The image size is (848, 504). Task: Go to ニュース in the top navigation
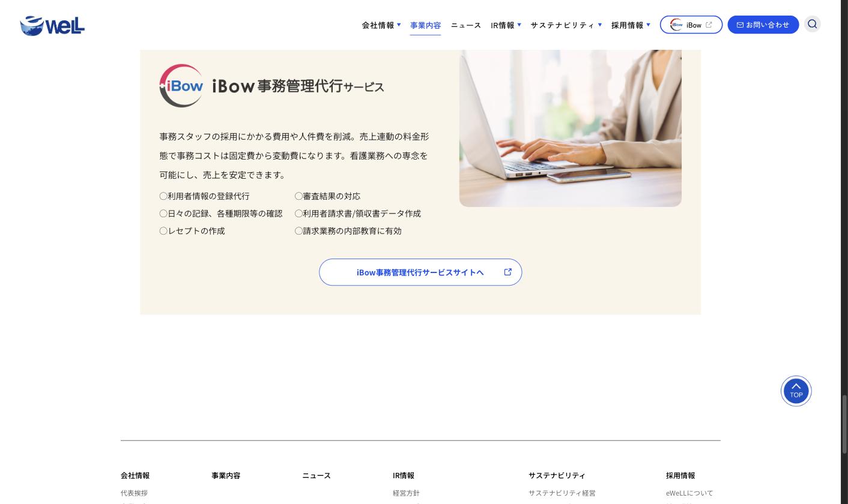pos(466,25)
